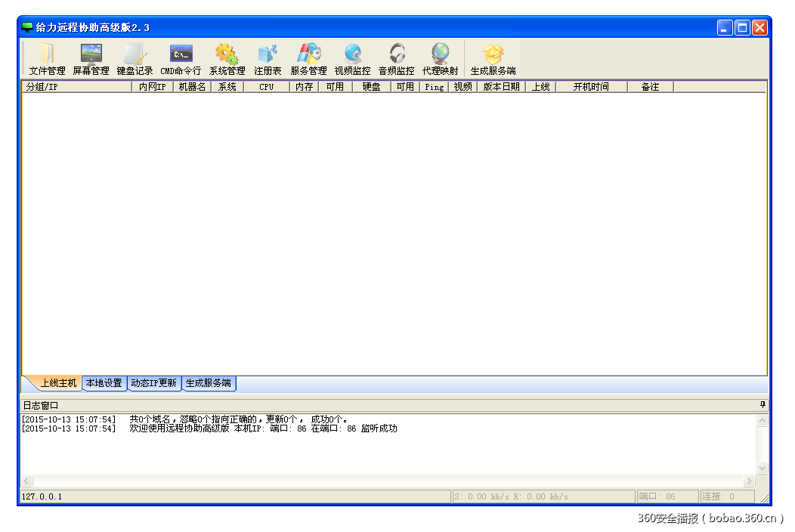This screenshot has height=532, width=795.
Task: Select the 上线主机 tab
Action: pos(58,383)
